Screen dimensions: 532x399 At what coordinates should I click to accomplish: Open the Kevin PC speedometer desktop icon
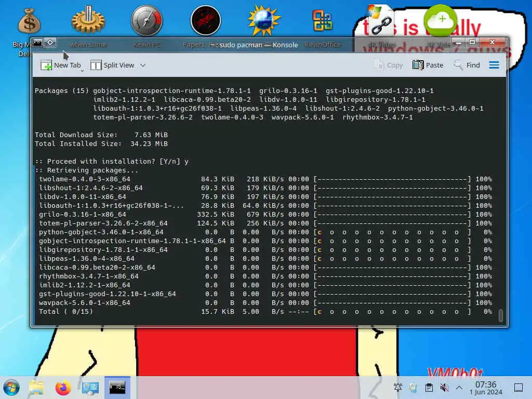click(x=147, y=20)
